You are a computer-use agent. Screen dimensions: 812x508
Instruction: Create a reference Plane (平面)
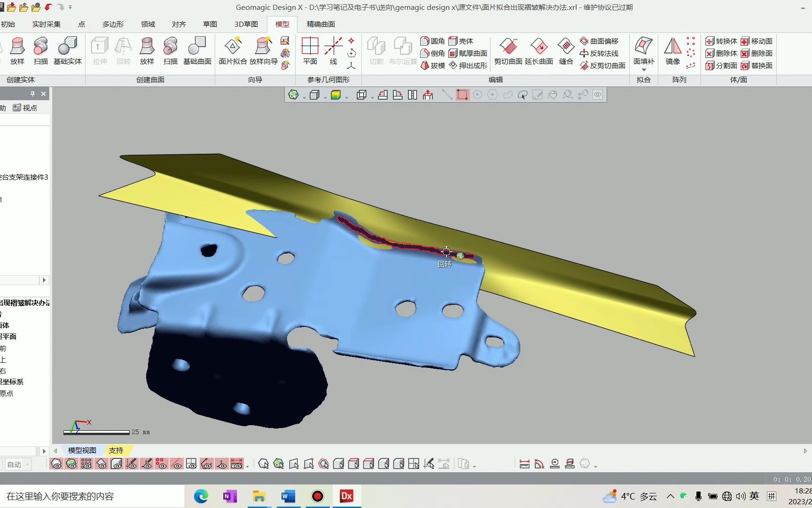point(310,51)
